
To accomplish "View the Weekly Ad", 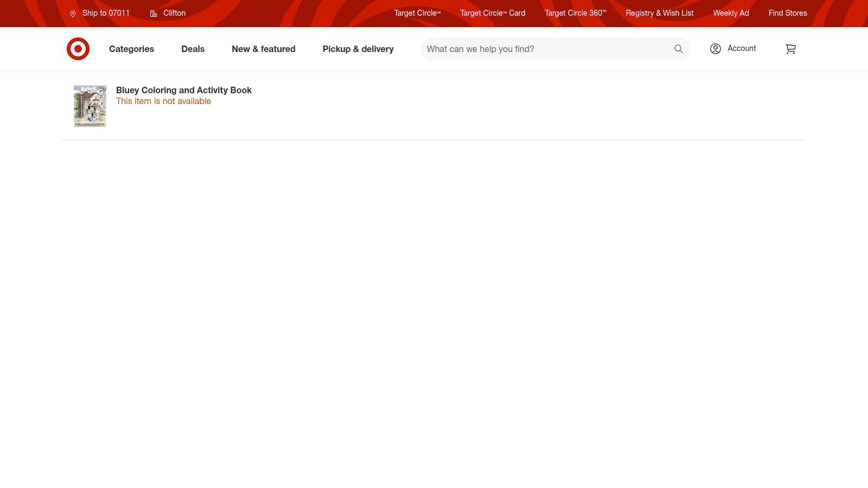I will pos(731,13).
